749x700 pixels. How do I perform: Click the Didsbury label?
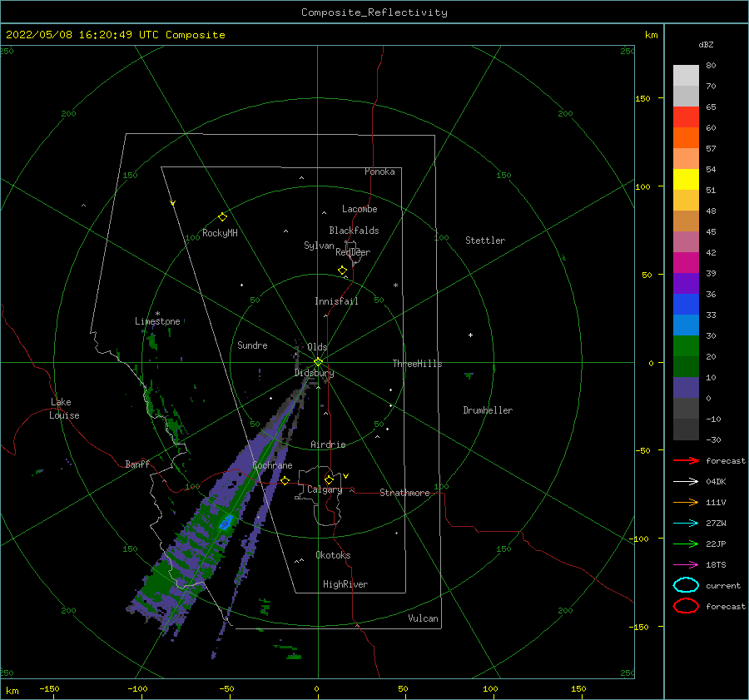click(314, 373)
